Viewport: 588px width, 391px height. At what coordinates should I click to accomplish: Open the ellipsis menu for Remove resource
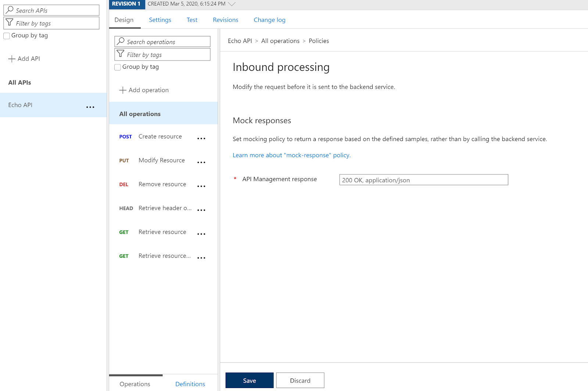pos(201,187)
